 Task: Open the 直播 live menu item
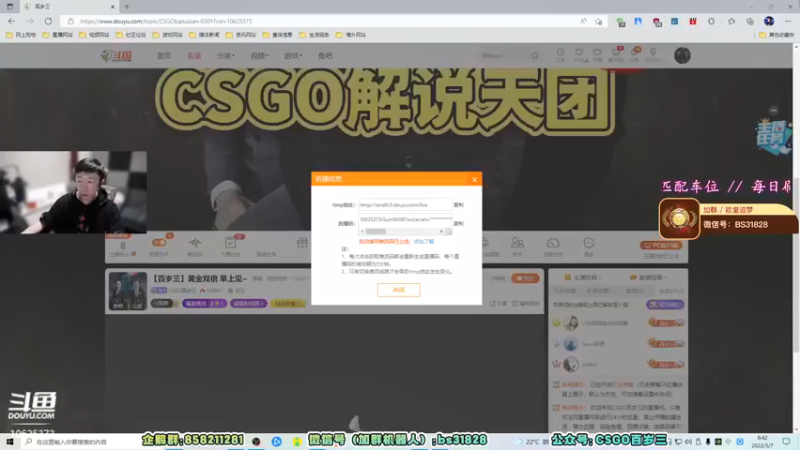pos(194,56)
